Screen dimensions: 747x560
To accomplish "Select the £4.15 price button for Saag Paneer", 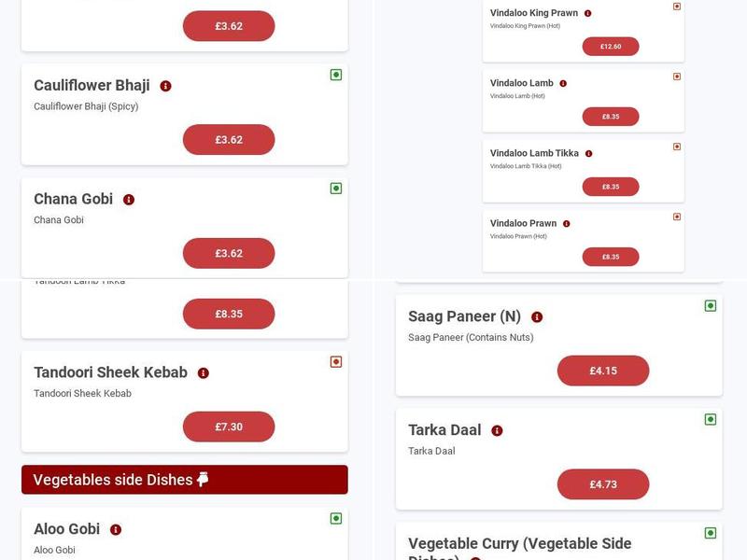I will click(x=603, y=371).
